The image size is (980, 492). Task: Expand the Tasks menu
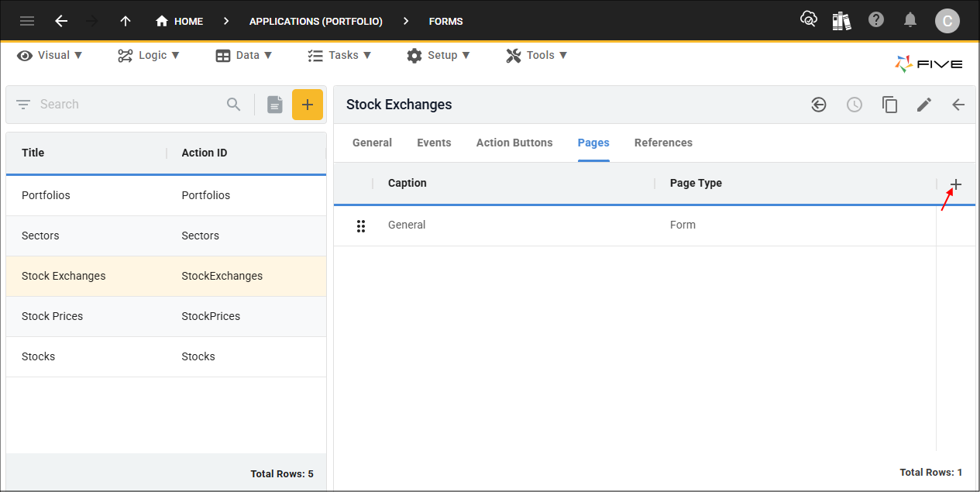coord(340,55)
